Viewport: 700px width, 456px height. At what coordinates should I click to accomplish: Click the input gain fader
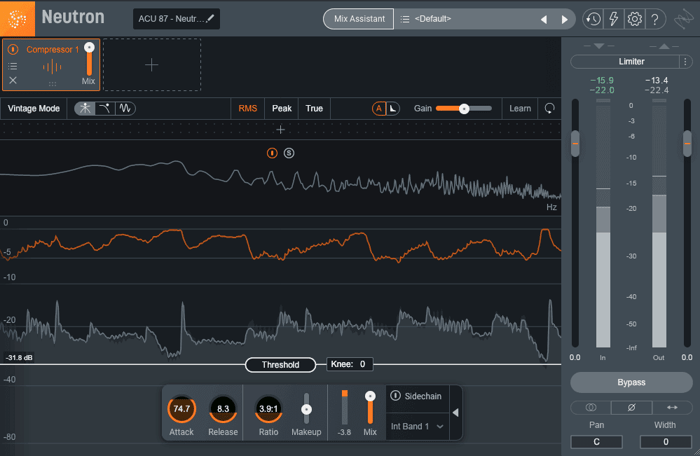(x=575, y=143)
